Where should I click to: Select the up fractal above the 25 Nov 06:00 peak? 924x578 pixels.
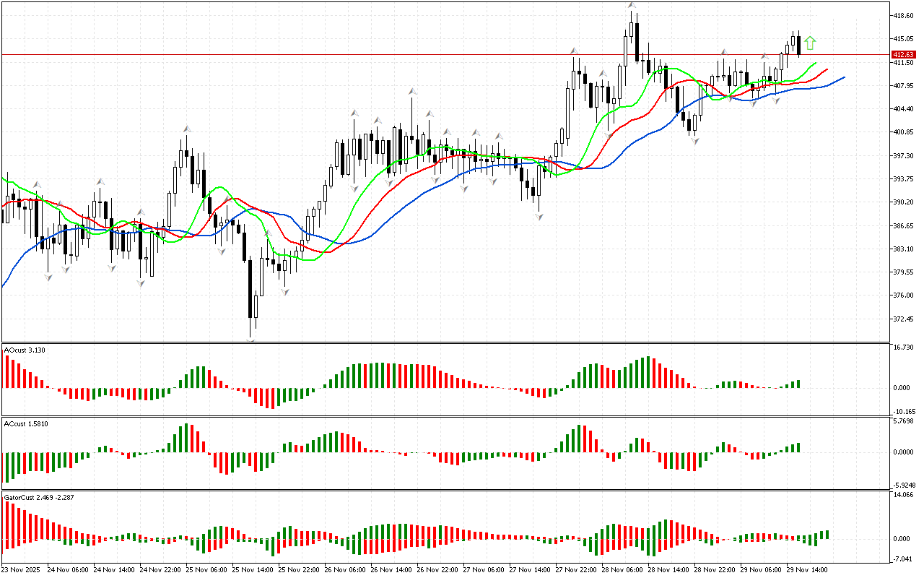(x=186, y=129)
